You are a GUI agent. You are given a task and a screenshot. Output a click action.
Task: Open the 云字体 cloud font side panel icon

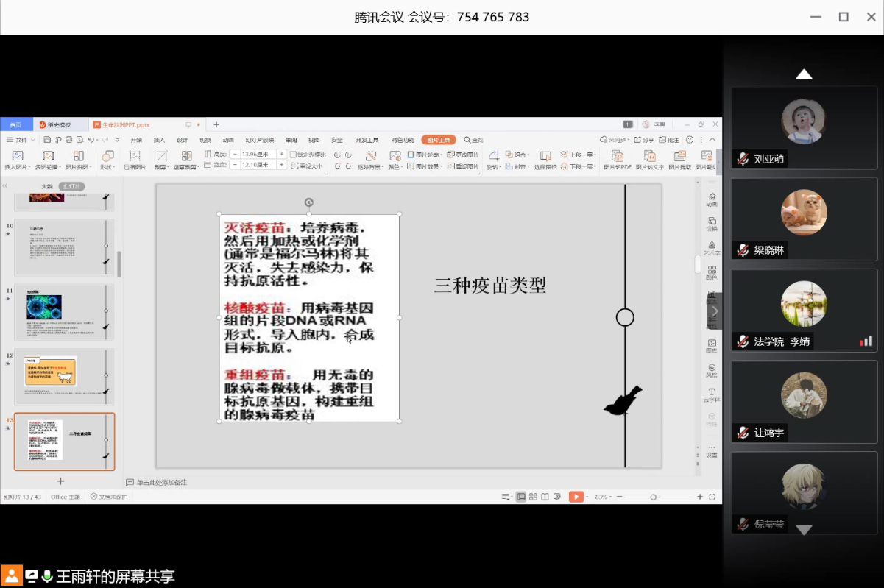click(x=712, y=394)
